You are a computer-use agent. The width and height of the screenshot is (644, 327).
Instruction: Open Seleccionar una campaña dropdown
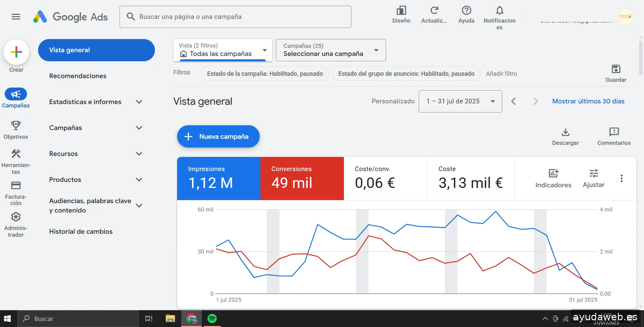point(330,50)
